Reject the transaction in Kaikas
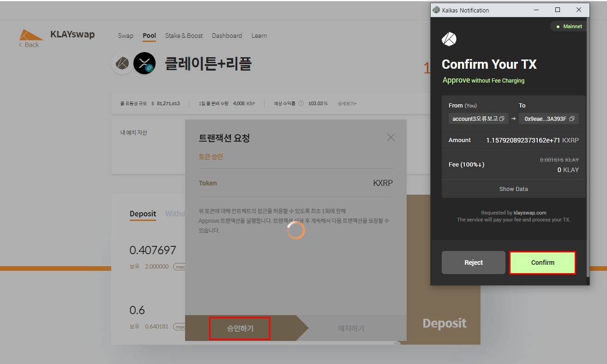 point(473,263)
